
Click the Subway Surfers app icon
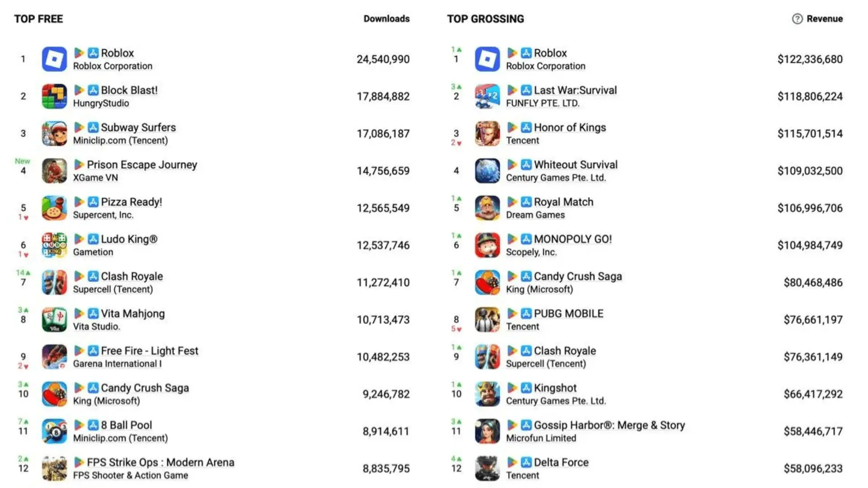(x=54, y=133)
